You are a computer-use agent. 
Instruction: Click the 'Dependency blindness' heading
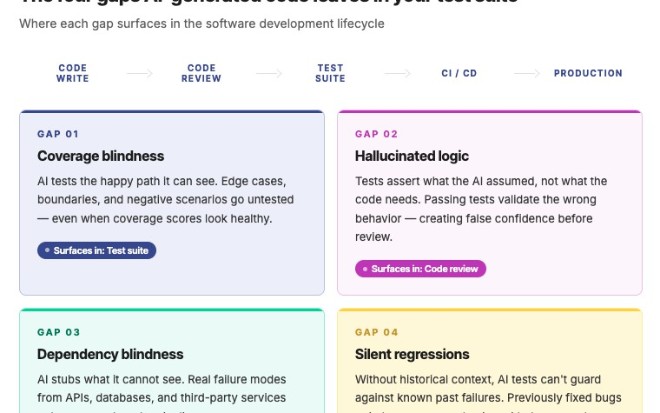(x=110, y=354)
